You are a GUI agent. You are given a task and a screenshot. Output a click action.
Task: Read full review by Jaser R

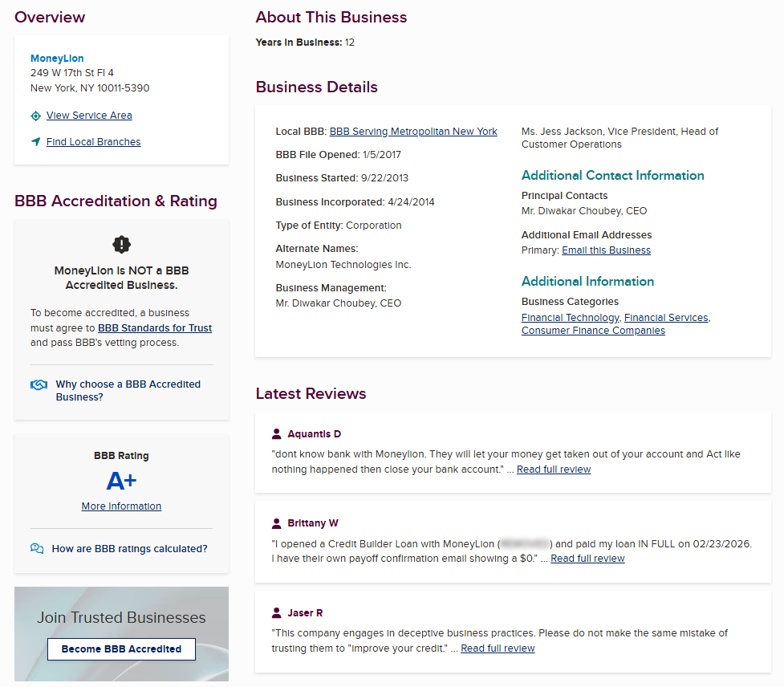click(498, 648)
